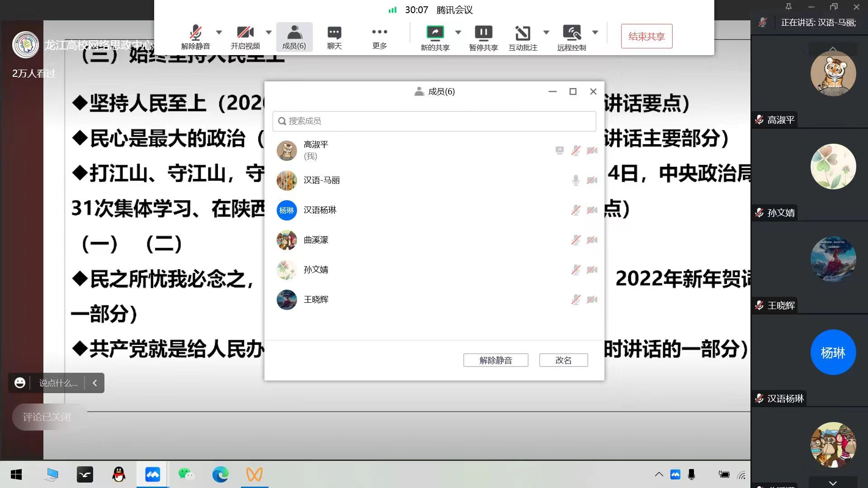The width and height of the screenshot is (868, 488).
Task: Pause sharing with 暂停共享 icon
Action: click(483, 33)
